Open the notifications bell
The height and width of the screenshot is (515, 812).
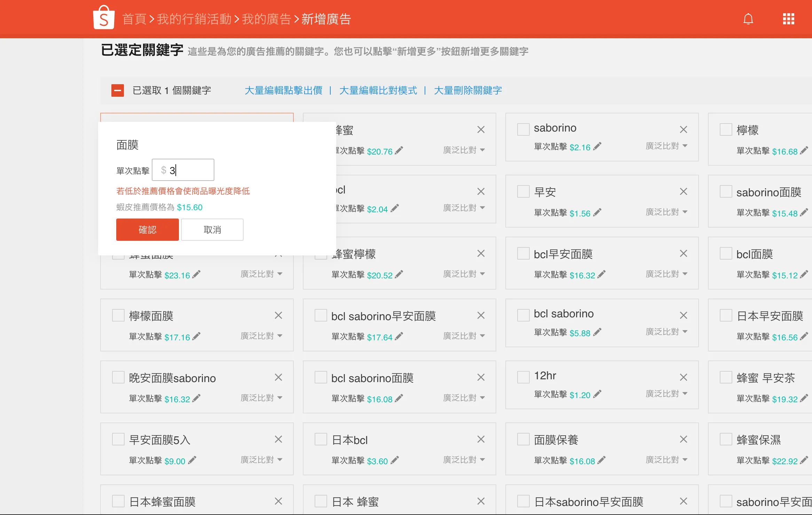tap(748, 19)
